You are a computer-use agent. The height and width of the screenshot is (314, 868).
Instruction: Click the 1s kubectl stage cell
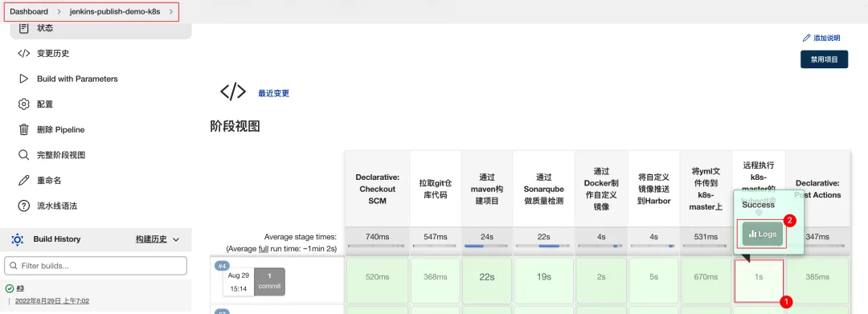point(759,280)
